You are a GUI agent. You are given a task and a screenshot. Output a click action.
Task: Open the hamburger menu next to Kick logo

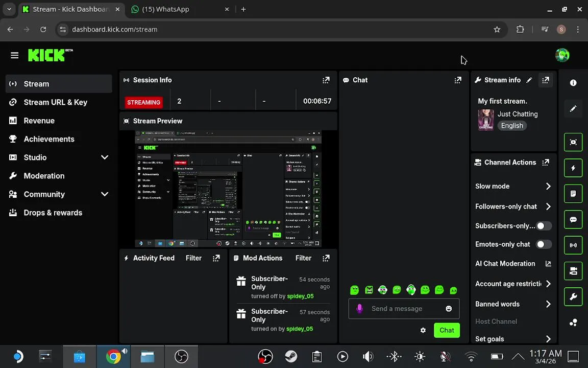pos(15,56)
